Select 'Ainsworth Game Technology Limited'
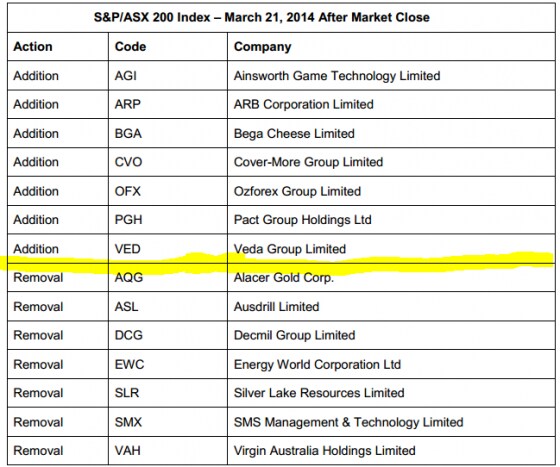 coord(337,76)
